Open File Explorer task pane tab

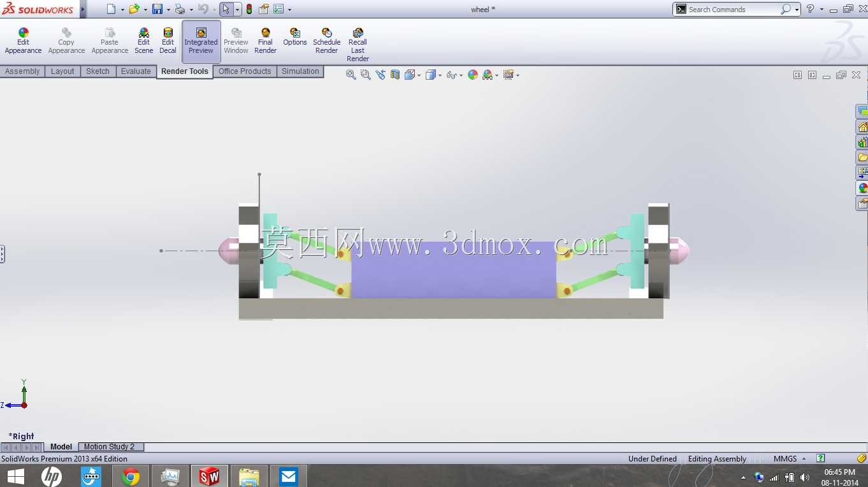[862, 157]
